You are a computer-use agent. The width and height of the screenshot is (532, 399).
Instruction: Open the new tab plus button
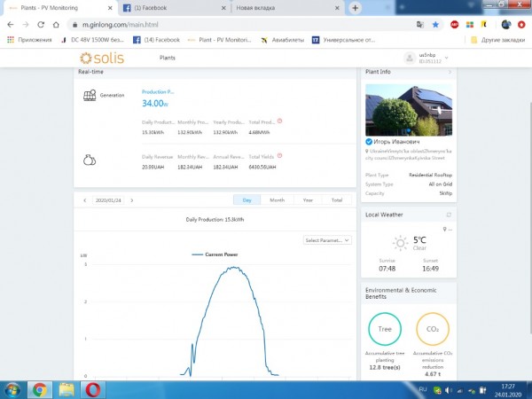[x=355, y=8]
